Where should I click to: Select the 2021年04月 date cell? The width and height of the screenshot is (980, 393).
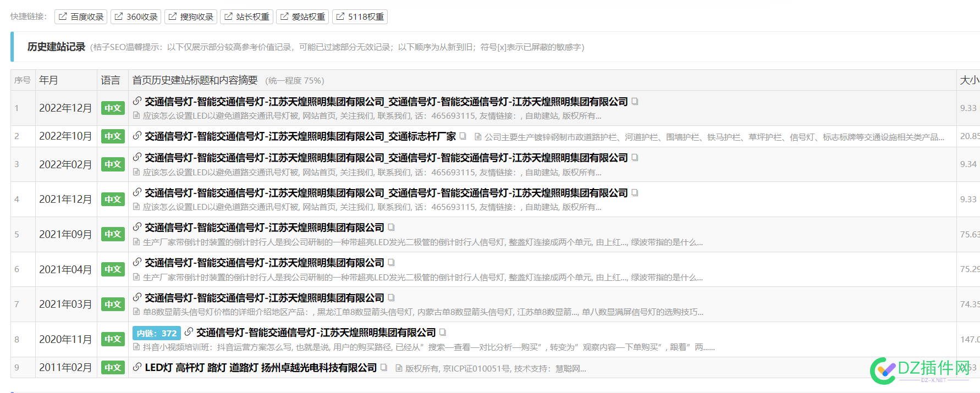coord(65,269)
